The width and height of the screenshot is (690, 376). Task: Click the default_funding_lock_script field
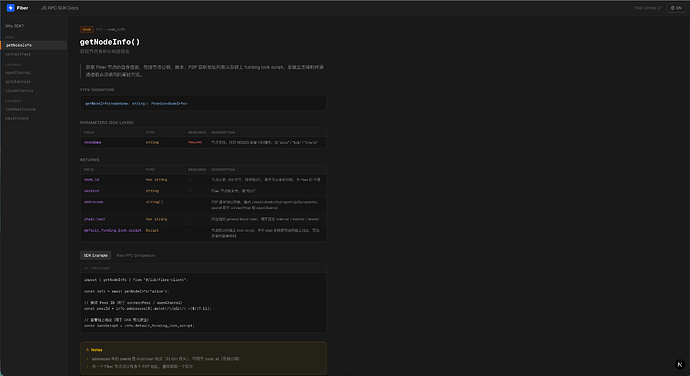click(x=113, y=230)
